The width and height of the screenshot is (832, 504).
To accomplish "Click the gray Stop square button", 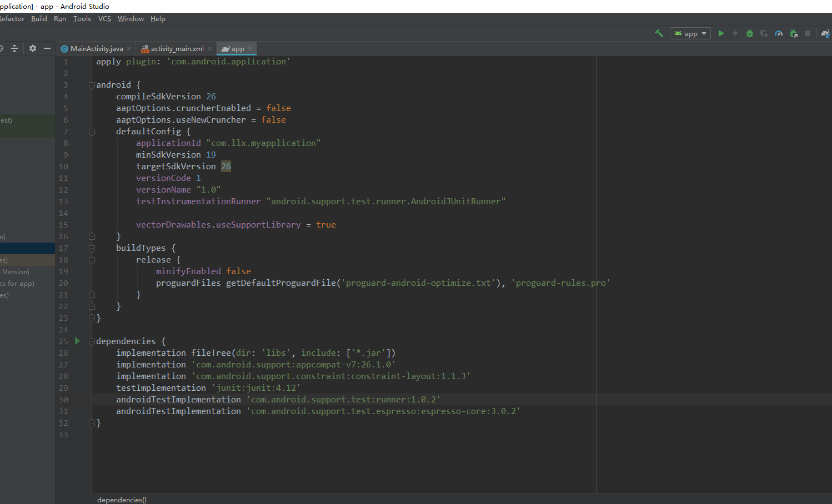I will pos(808,33).
